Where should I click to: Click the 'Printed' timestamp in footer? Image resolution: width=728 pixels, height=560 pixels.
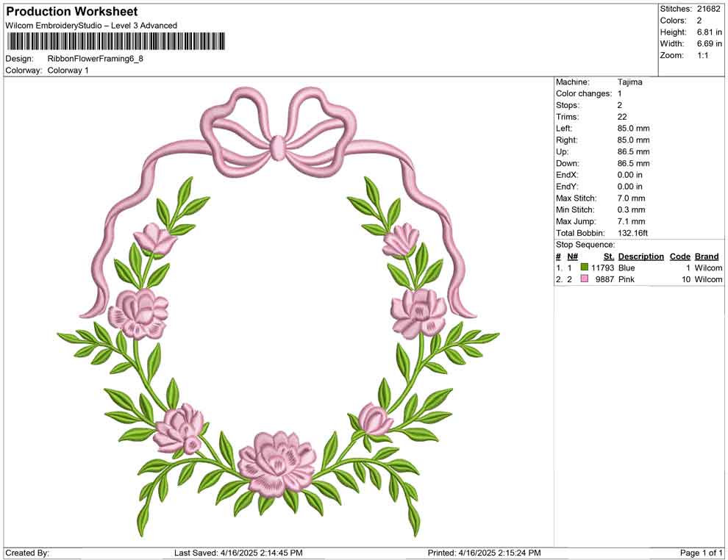(x=485, y=553)
